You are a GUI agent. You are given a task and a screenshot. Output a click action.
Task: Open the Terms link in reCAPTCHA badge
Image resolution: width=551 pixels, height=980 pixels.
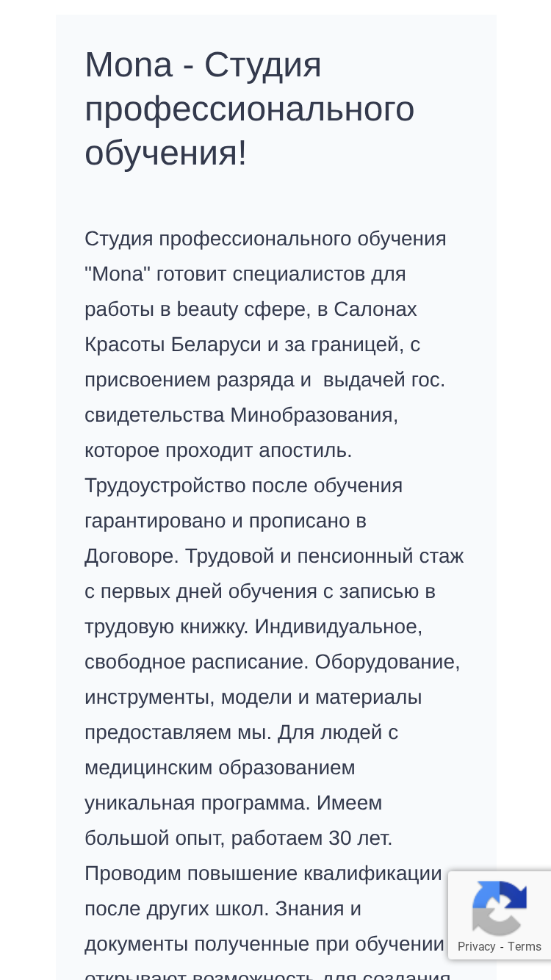coord(525,946)
